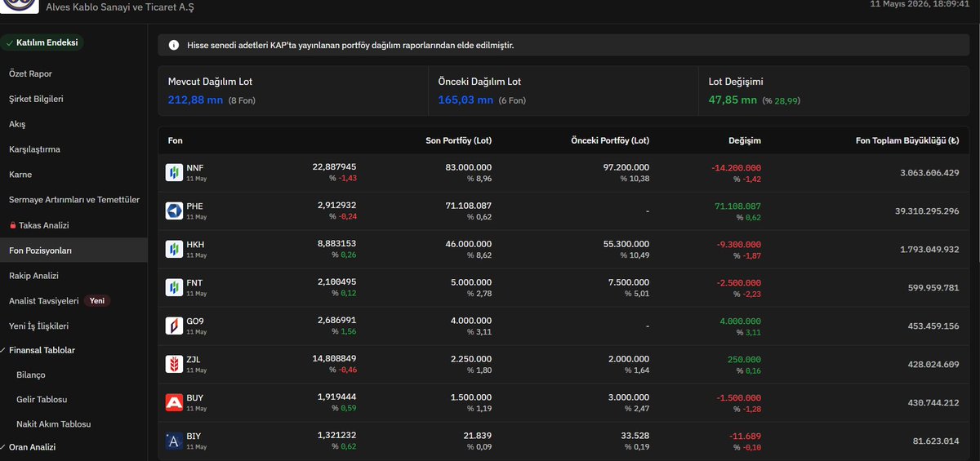Click the company title Alves Kablo Sanayi
The image size is (980, 461).
tap(120, 7)
